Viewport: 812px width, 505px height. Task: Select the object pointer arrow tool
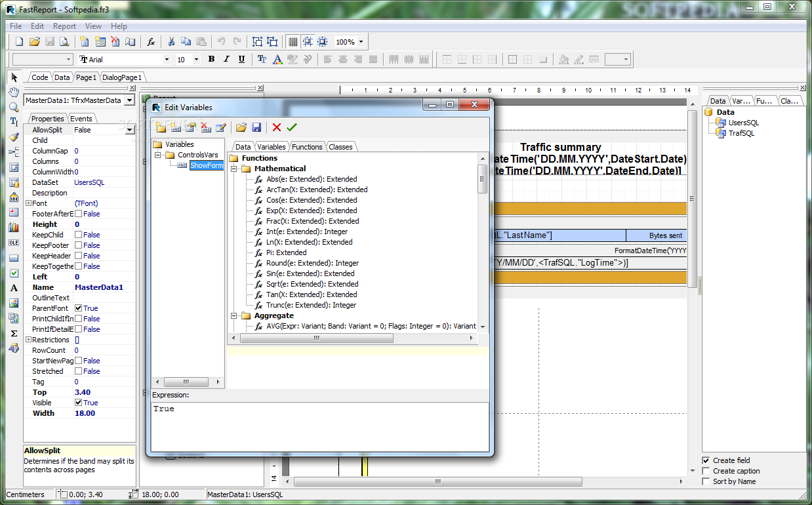(x=14, y=77)
